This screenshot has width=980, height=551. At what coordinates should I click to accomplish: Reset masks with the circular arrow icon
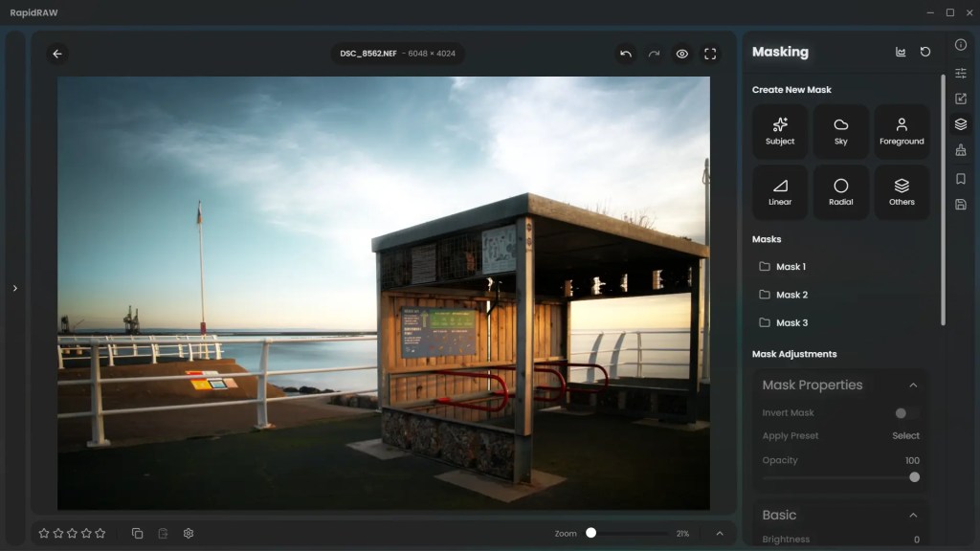pos(925,52)
